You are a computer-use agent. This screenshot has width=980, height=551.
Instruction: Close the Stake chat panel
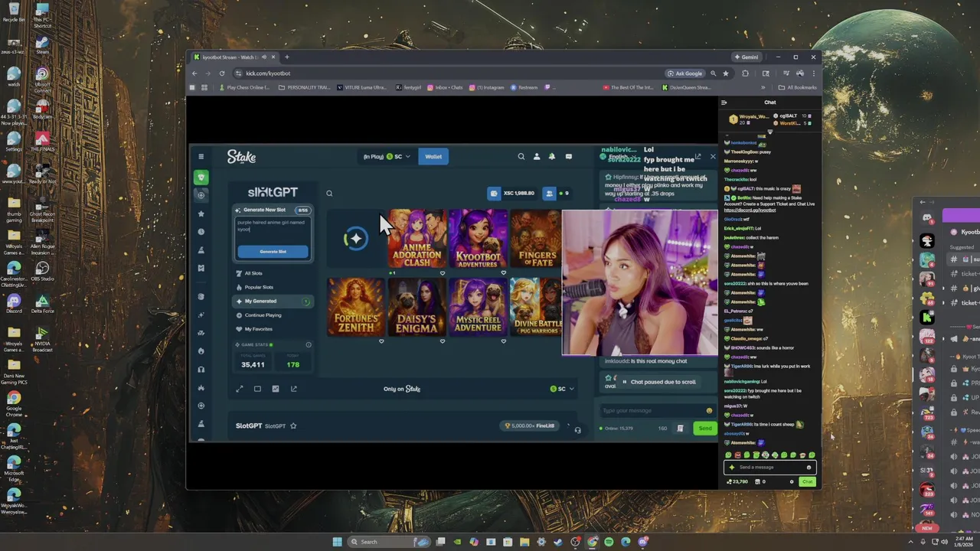pyautogui.click(x=713, y=156)
